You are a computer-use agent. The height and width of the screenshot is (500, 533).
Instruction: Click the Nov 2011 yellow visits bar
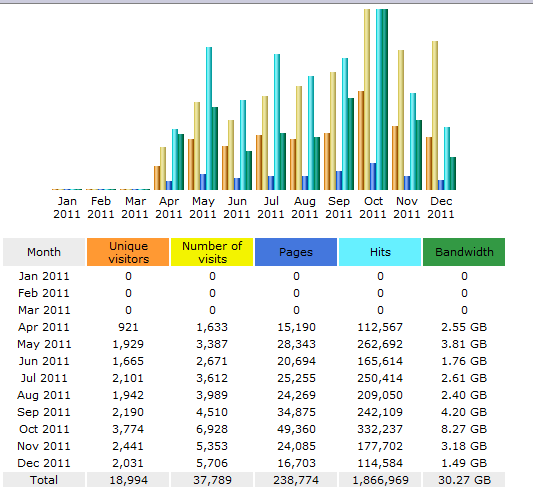pos(401,120)
